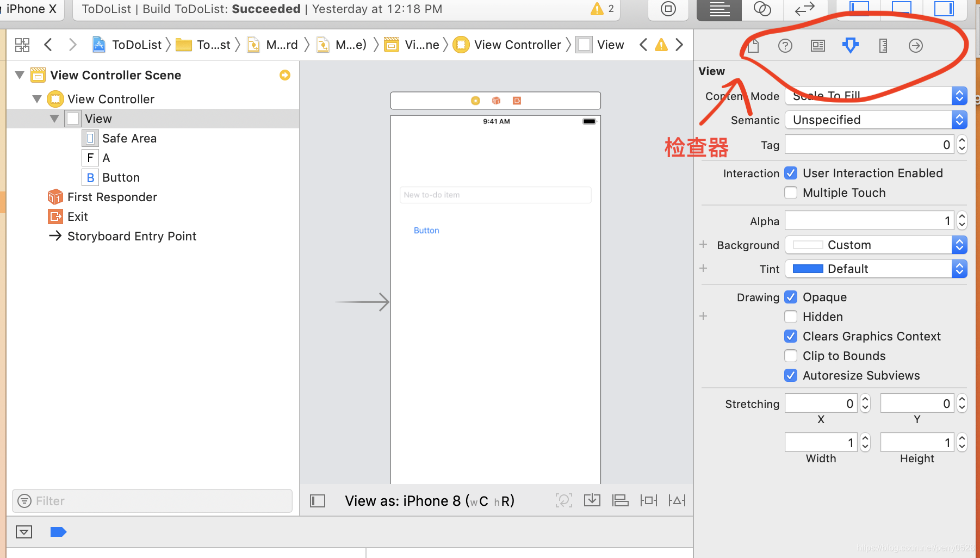The width and height of the screenshot is (980, 558).
Task: Toggle Autoresize Subviews checkbox
Action: (x=791, y=375)
